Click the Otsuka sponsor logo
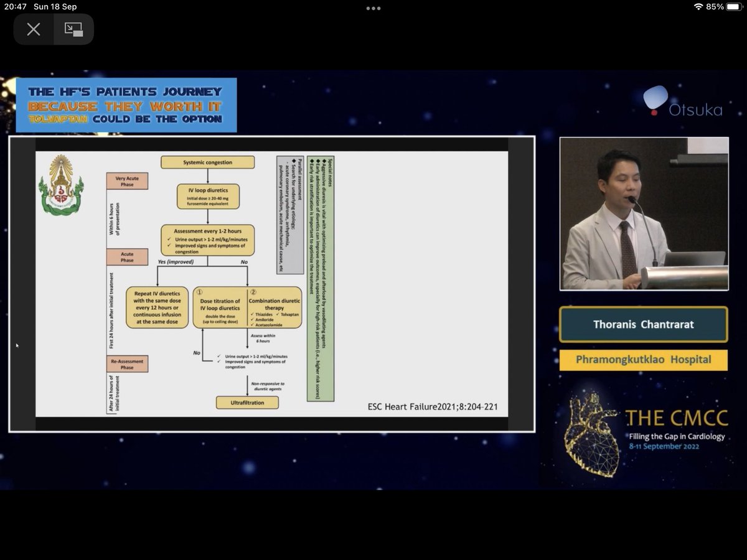 [x=682, y=102]
